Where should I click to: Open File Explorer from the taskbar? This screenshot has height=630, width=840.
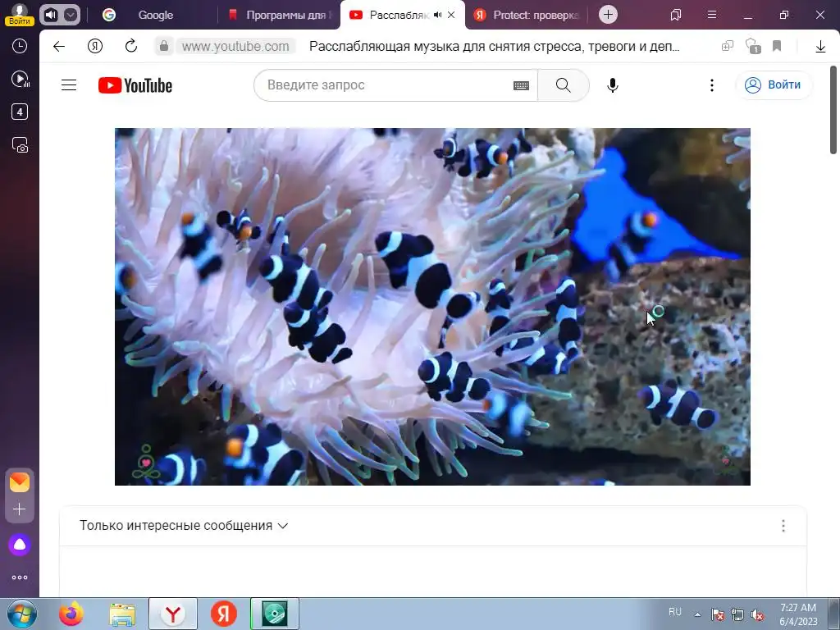click(121, 614)
